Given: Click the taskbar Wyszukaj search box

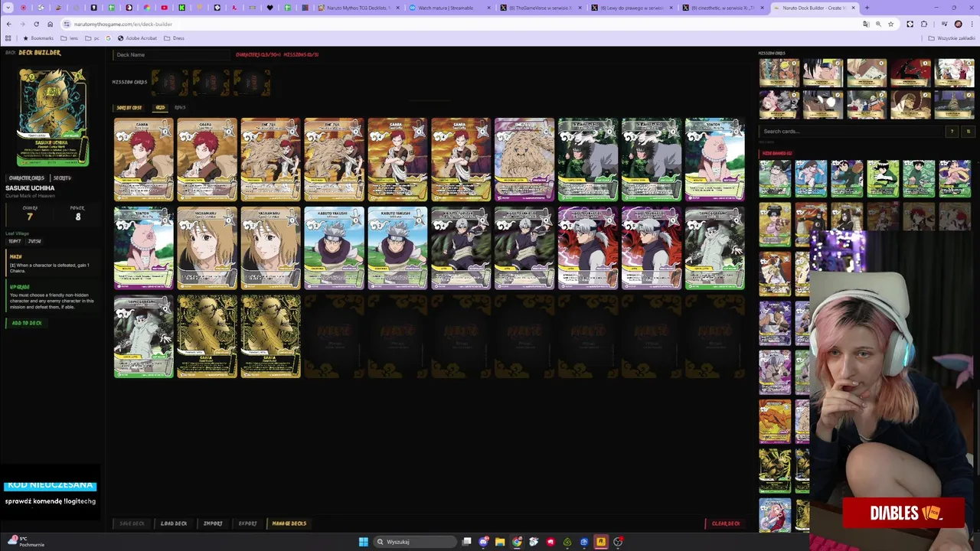Looking at the screenshot, I should [413, 542].
